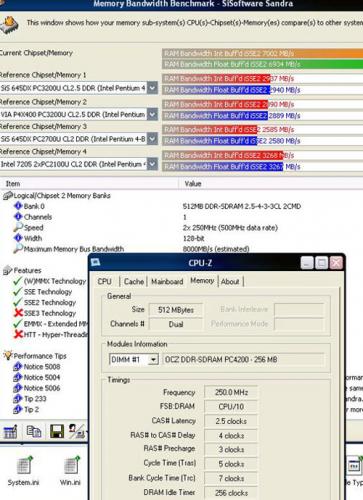Click the Bank 0 info icon
Viewport: 363px width, 500px height.
click(18, 206)
